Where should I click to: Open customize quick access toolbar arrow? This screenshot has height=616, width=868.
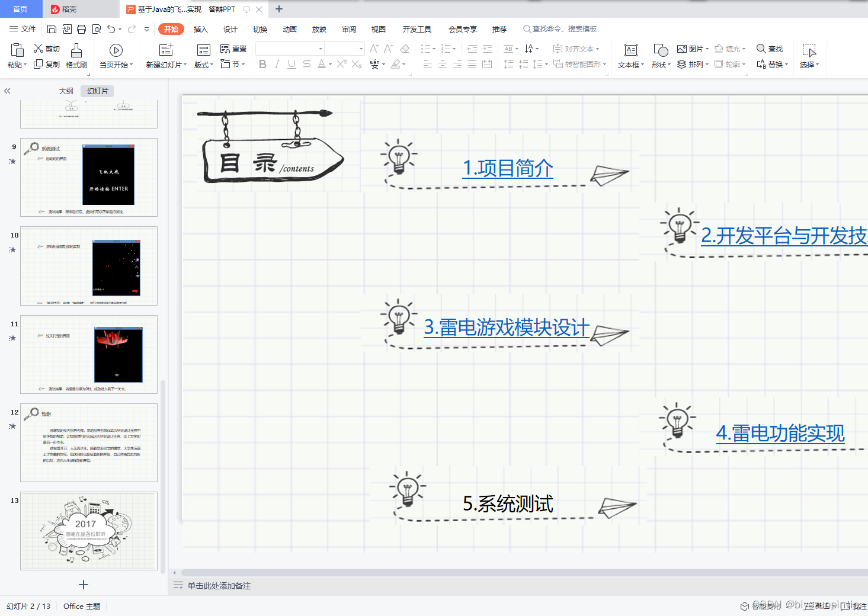pos(146,29)
